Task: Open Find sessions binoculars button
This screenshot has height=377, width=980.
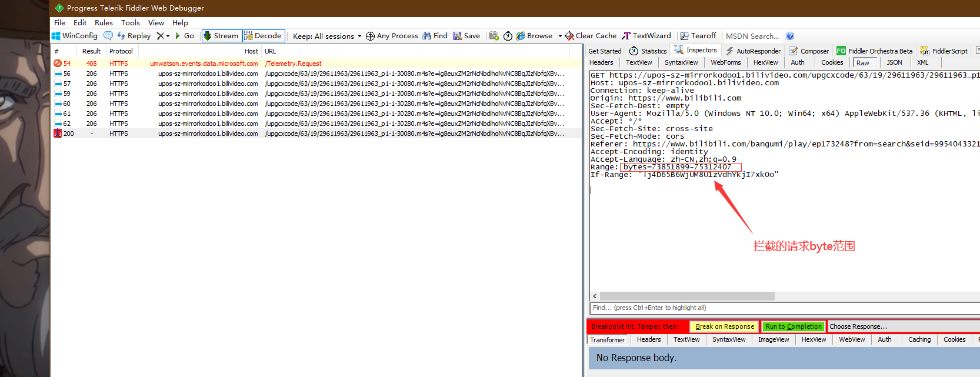Action: click(x=435, y=36)
